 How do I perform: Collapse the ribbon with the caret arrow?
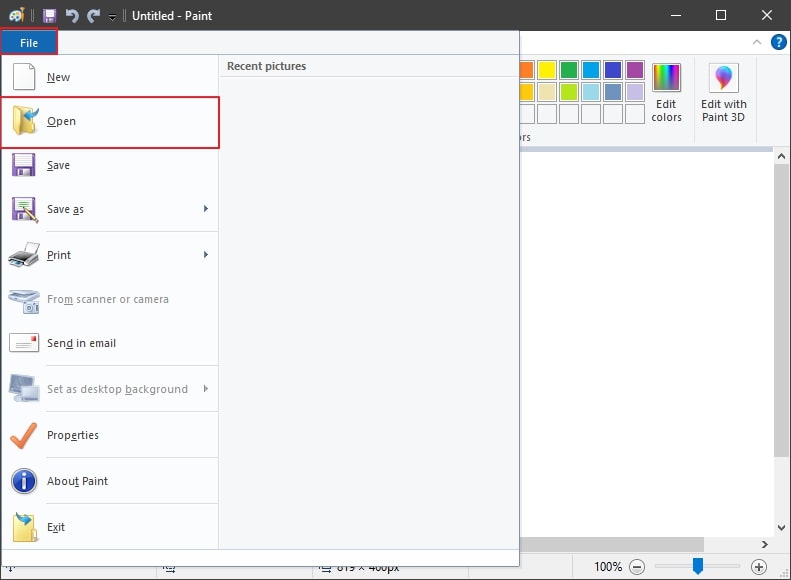(757, 42)
